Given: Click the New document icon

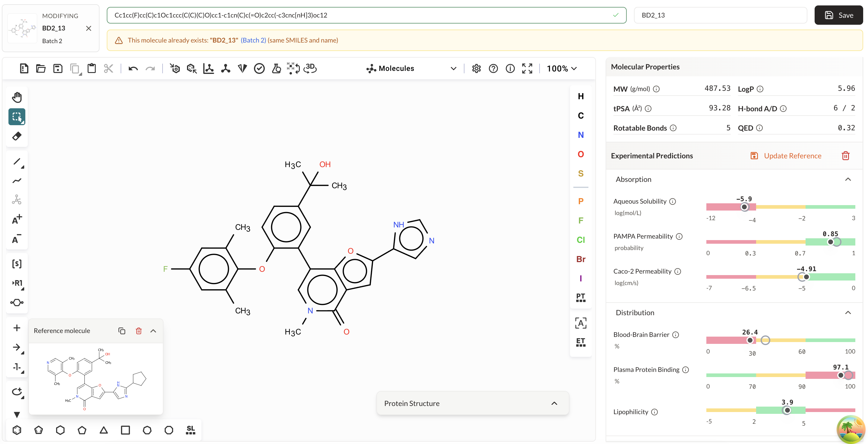Looking at the screenshot, I should (24, 68).
